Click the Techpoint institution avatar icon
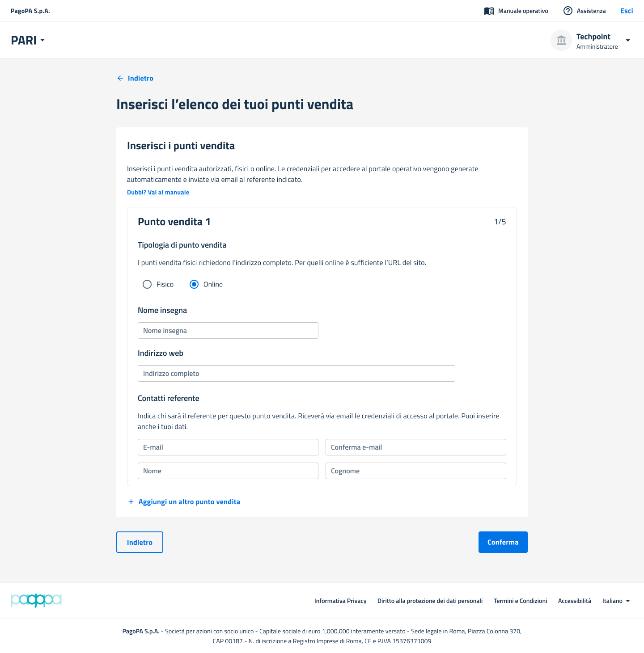This screenshot has width=644, height=653. click(x=561, y=41)
